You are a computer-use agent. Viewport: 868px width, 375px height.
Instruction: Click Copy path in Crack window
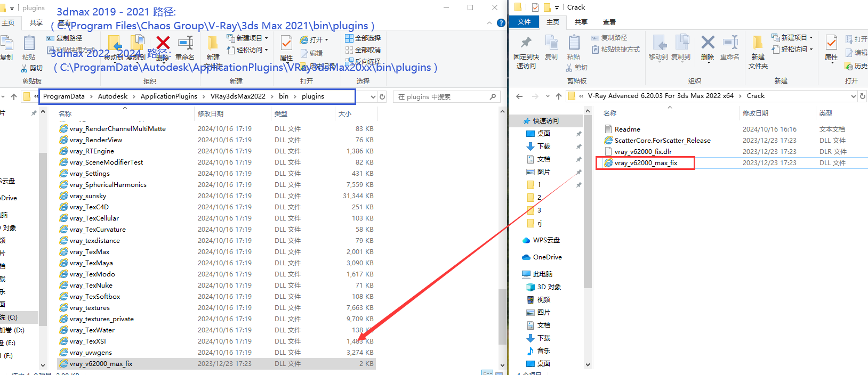[609, 38]
